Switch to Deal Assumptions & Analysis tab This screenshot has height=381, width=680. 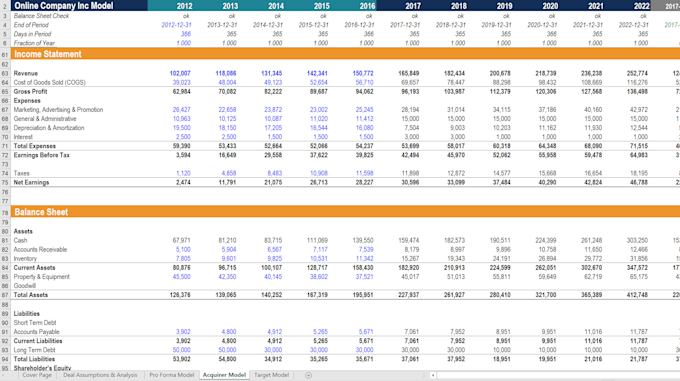(x=100, y=375)
